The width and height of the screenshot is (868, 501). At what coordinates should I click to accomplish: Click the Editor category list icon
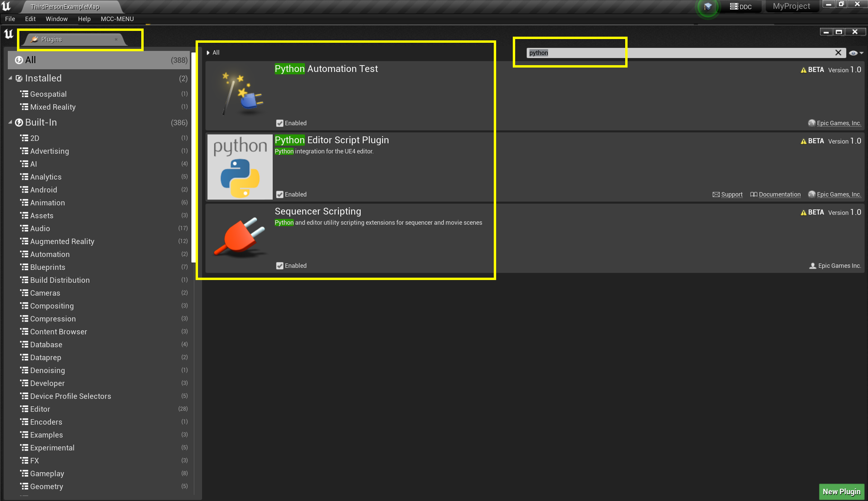click(24, 409)
